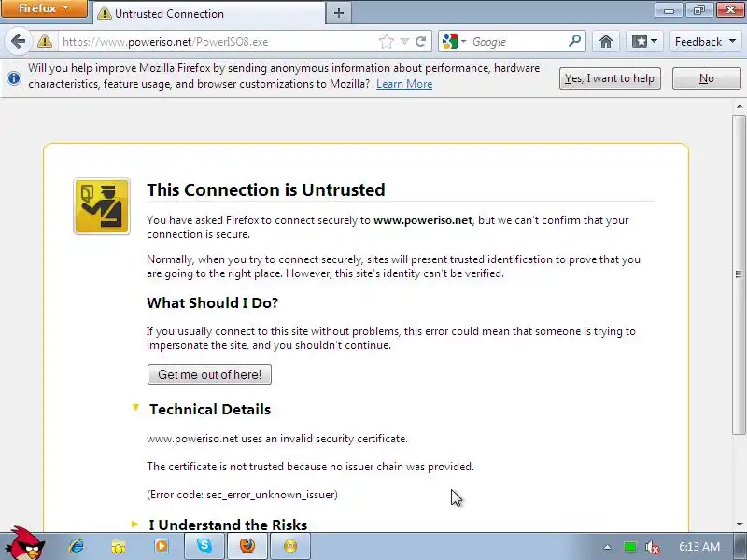Switch to Skype in the taskbar
This screenshot has width=747, height=560.
204,546
